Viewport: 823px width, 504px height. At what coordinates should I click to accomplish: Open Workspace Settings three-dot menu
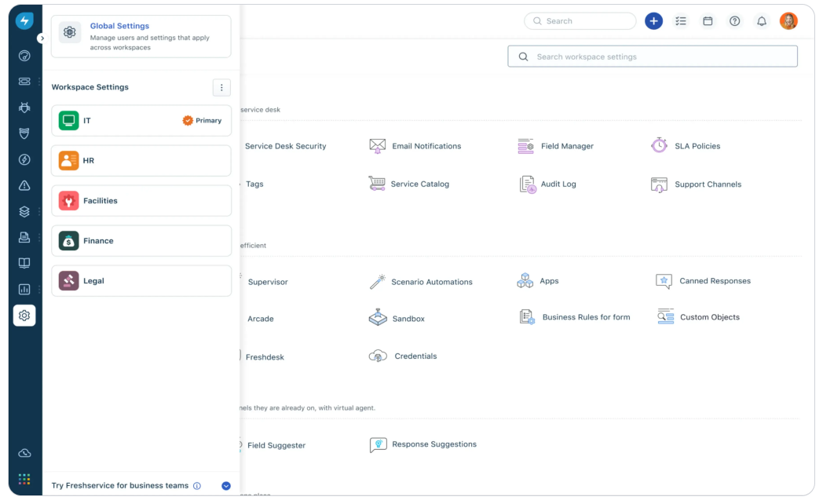tap(221, 87)
